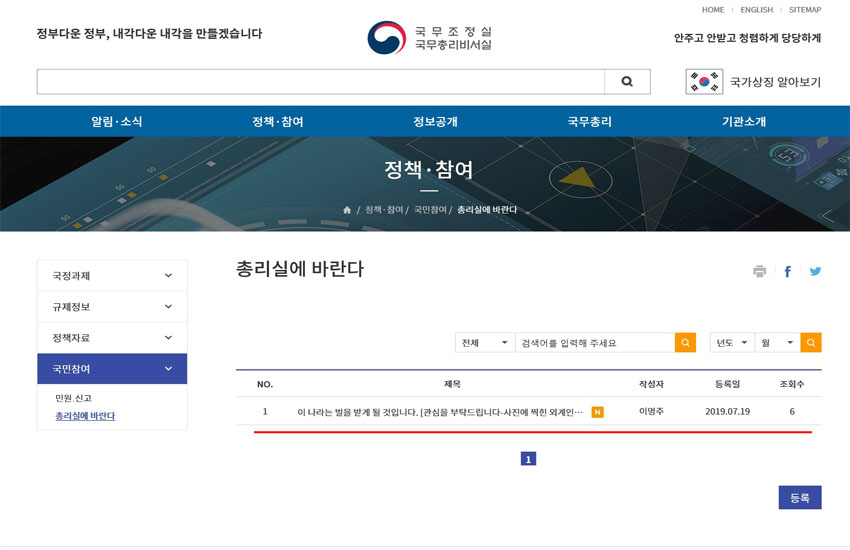Open the first post title link

pyautogui.click(x=440, y=412)
